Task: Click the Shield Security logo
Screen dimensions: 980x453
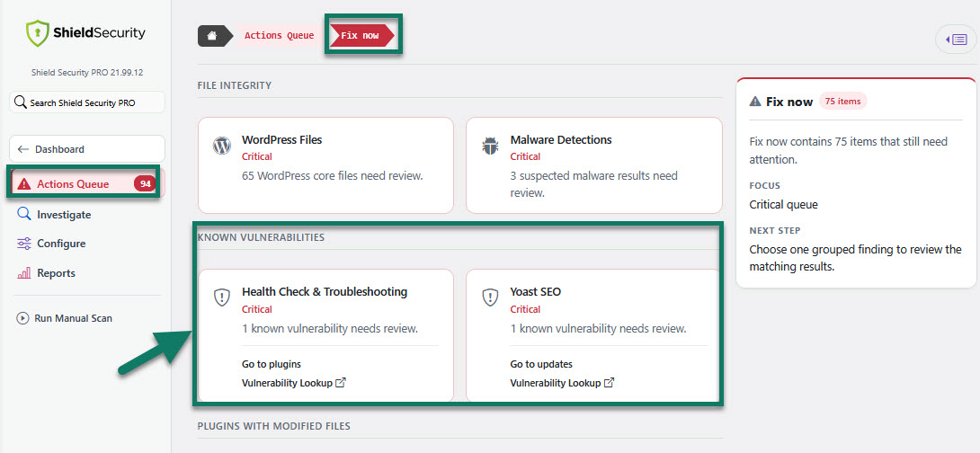Action: 86,33
